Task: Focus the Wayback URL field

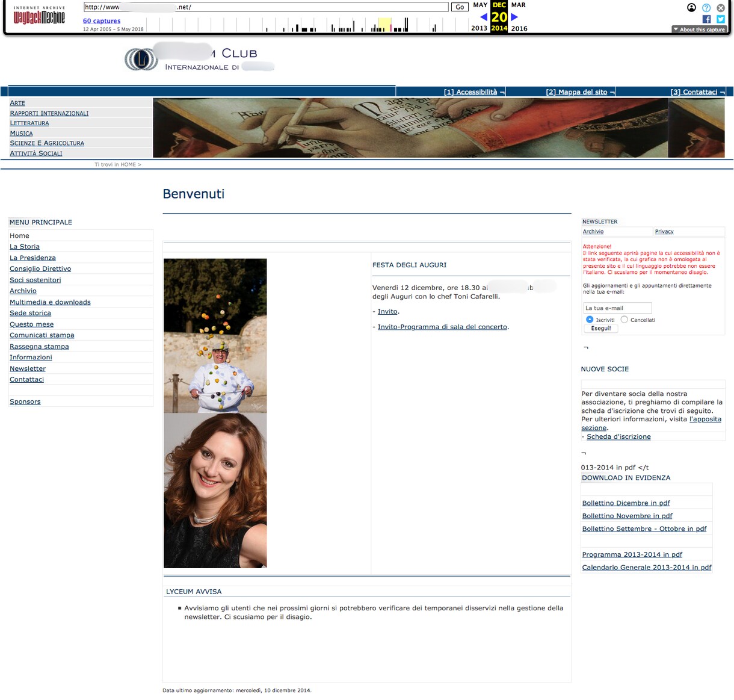Action: tap(266, 7)
